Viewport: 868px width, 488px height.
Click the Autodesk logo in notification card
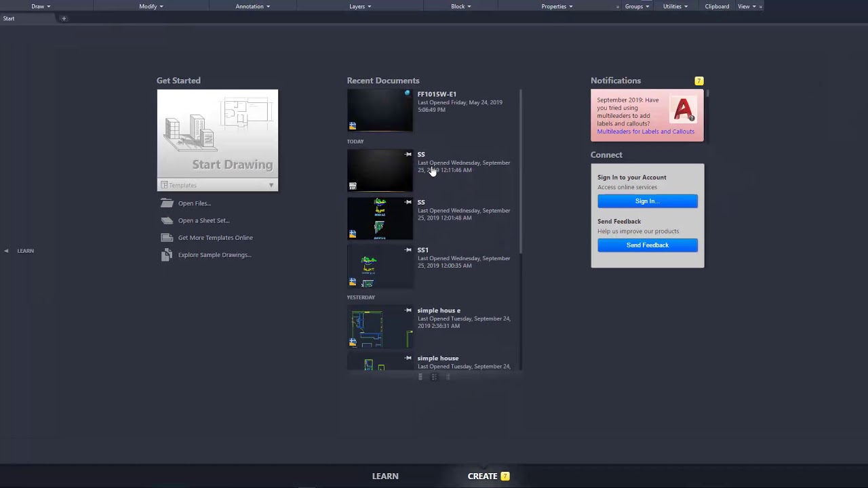tap(683, 109)
